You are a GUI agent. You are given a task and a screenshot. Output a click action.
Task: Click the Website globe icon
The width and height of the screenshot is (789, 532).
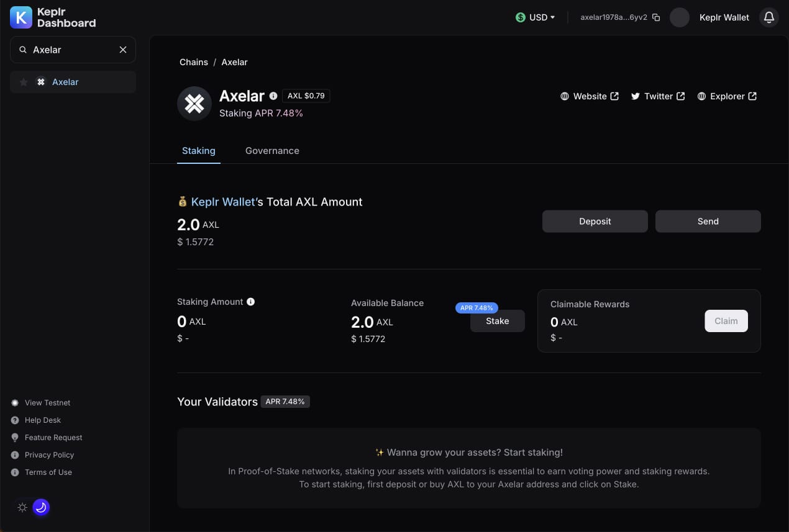[565, 96]
